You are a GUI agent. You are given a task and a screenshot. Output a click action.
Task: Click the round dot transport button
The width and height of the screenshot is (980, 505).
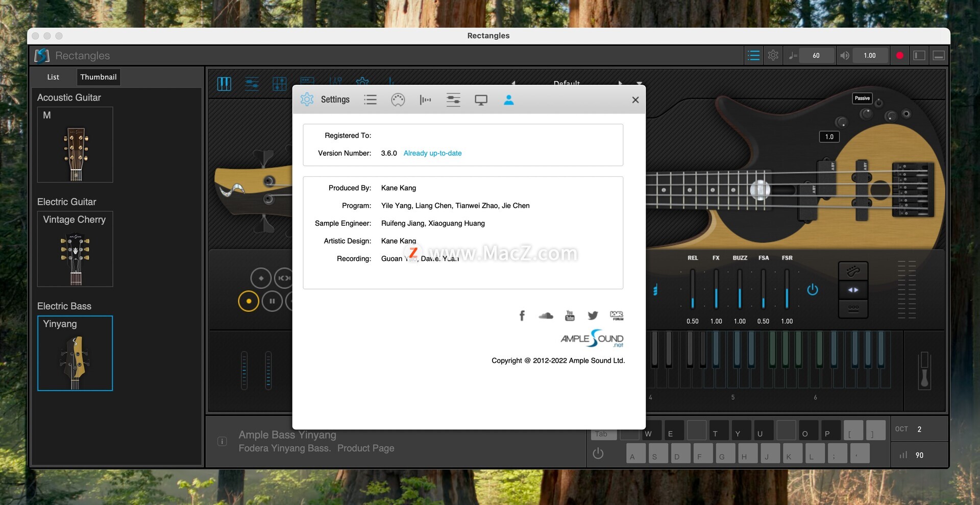click(x=261, y=278)
